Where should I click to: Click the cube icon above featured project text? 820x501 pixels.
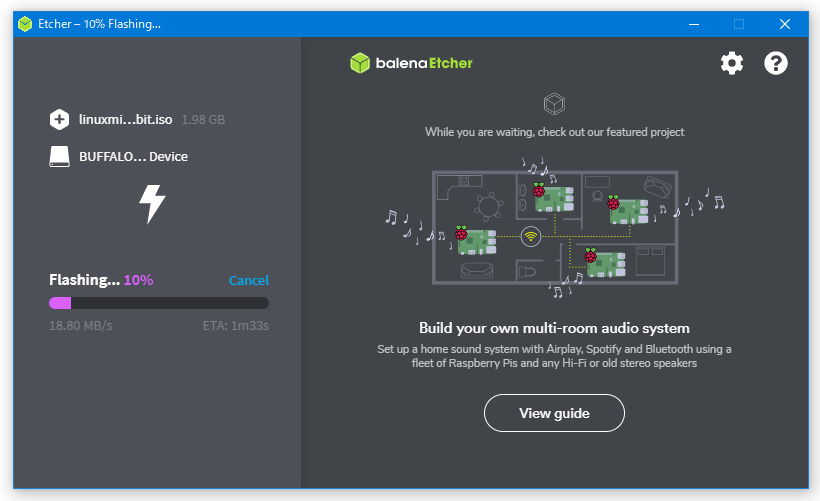coord(554,104)
